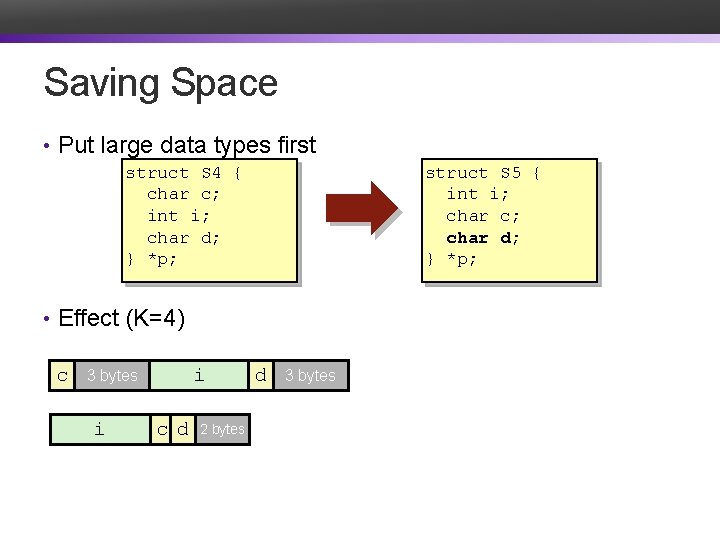720x540 pixels.
Task: Click the 'c' cell in the first layout row
Action: 62,376
